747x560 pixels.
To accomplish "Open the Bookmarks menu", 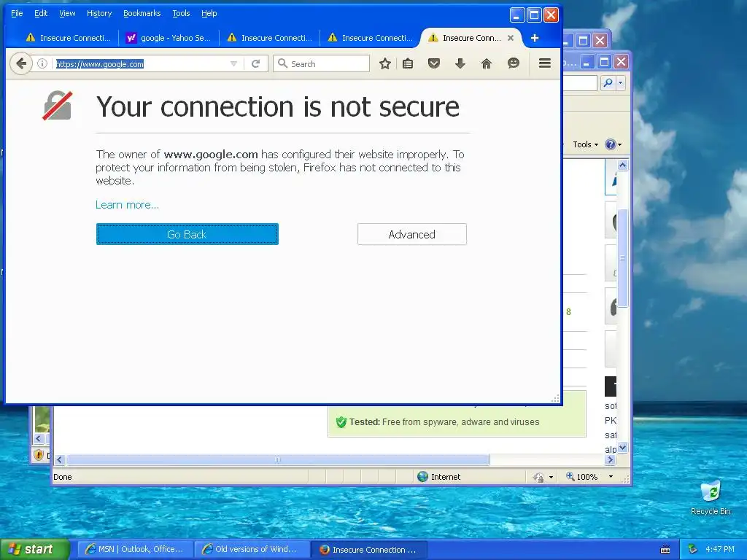I will click(x=142, y=13).
